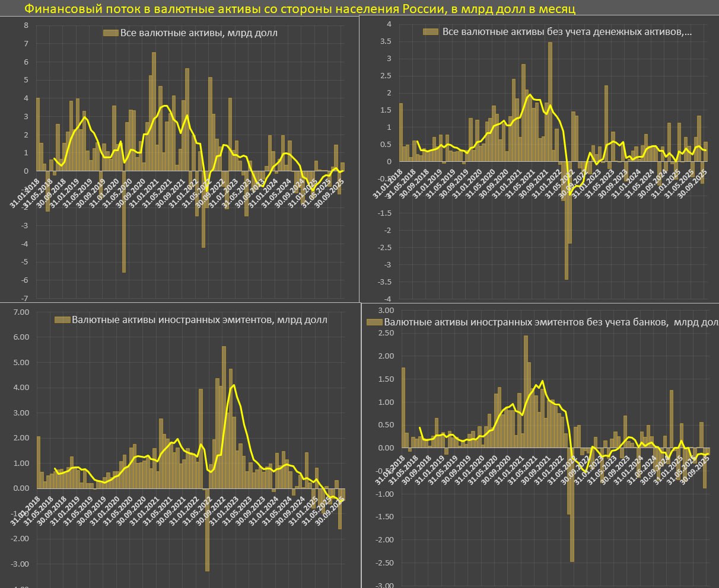Select legend text 'Валютные активы иностранных эмитентов, млрд долл'
The width and height of the screenshot is (719, 588).
(199, 320)
